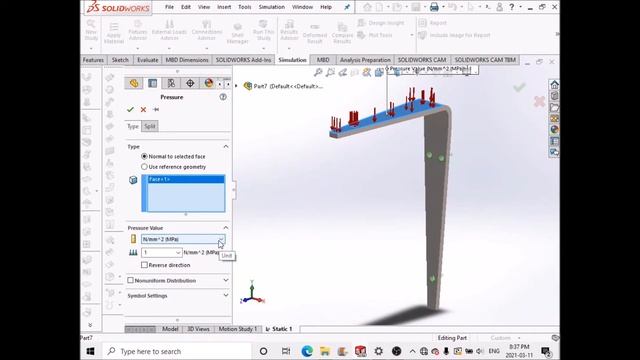This screenshot has width=640, height=360.
Task: Select Use reference geometry option
Action: pos(144,167)
